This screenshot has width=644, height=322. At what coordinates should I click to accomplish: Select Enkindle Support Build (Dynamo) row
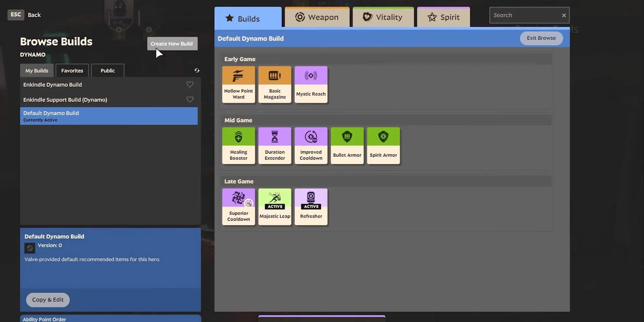pyautogui.click(x=109, y=100)
